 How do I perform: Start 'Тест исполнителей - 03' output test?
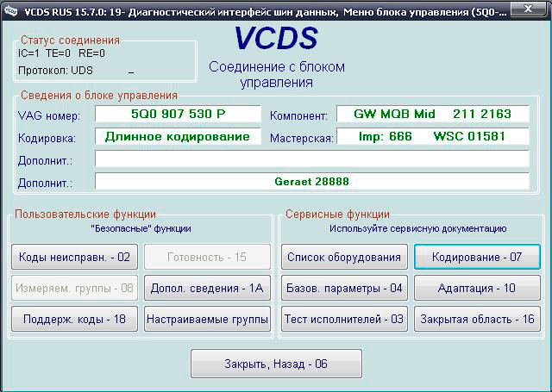344,319
